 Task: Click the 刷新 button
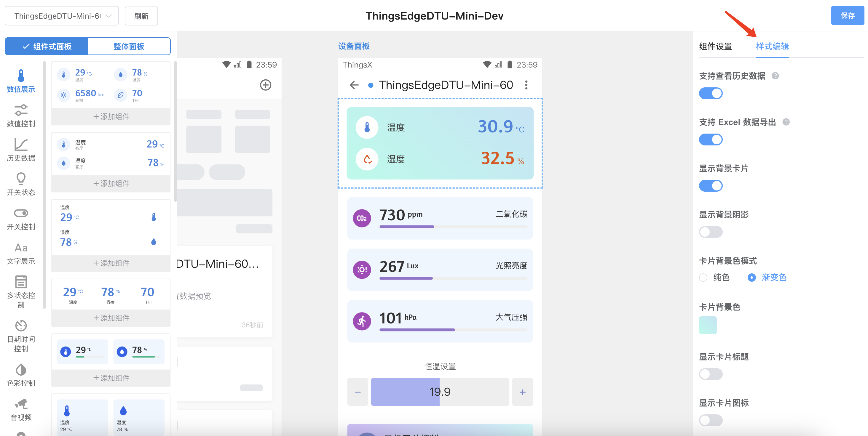coord(141,16)
